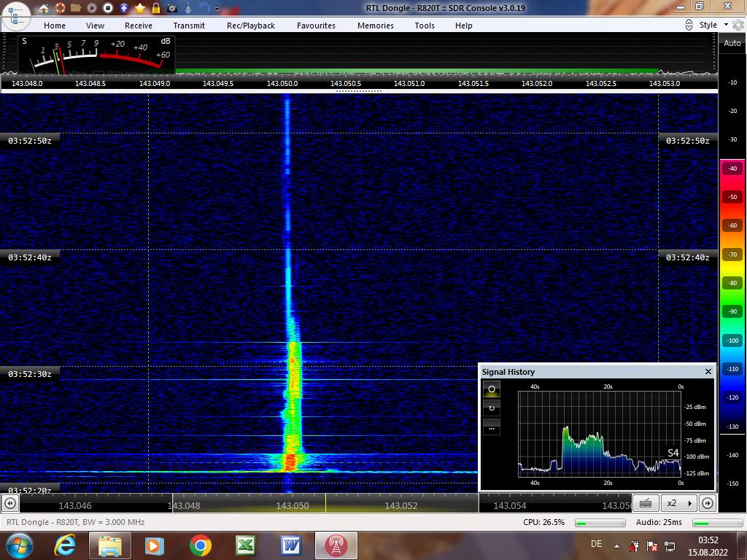Click the left 03:52:40z waterfall timestamp

tap(29, 257)
